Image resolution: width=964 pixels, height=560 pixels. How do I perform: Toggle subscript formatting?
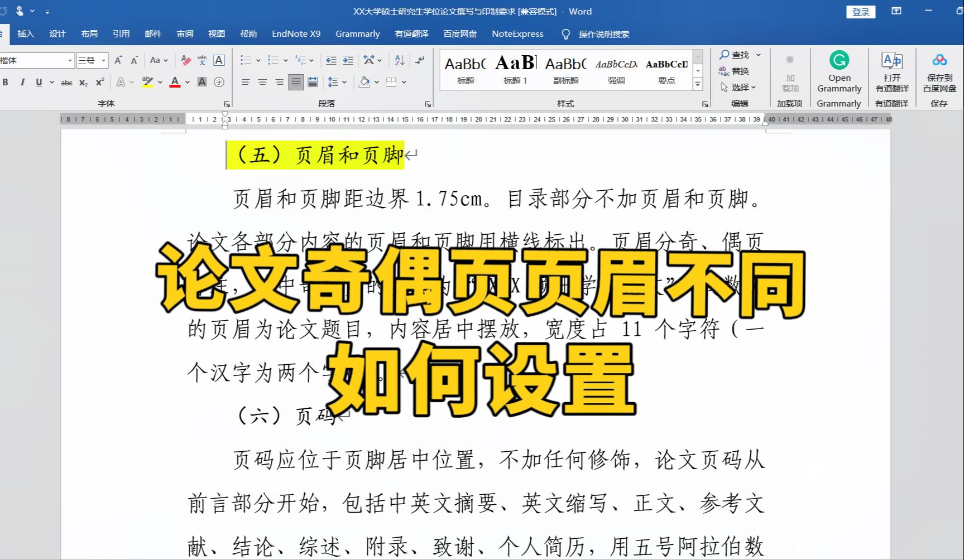[83, 83]
